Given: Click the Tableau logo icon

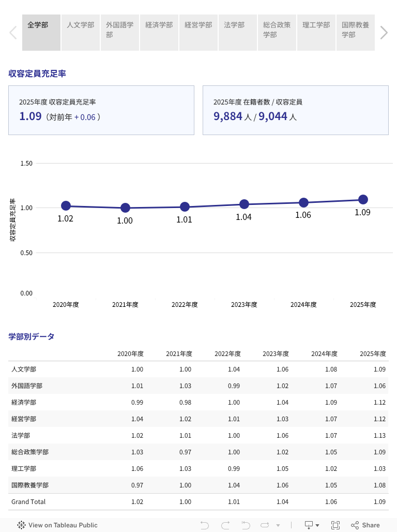Looking at the screenshot, I should pyautogui.click(x=21, y=525).
